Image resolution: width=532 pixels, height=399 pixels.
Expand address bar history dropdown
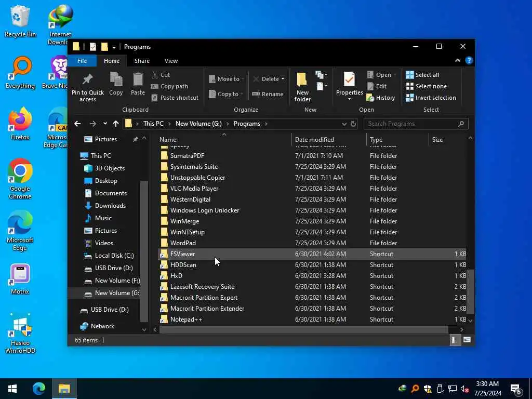point(344,124)
